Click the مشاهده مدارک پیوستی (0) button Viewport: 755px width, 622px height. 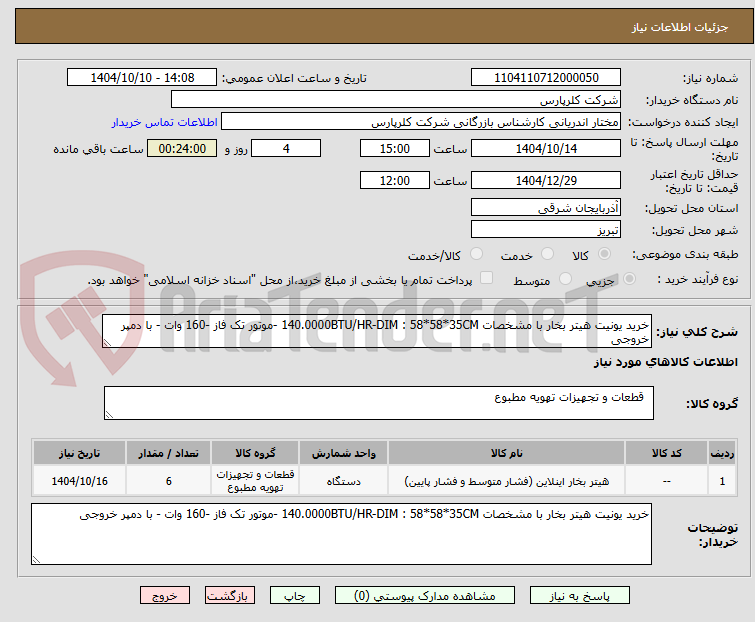click(x=425, y=596)
